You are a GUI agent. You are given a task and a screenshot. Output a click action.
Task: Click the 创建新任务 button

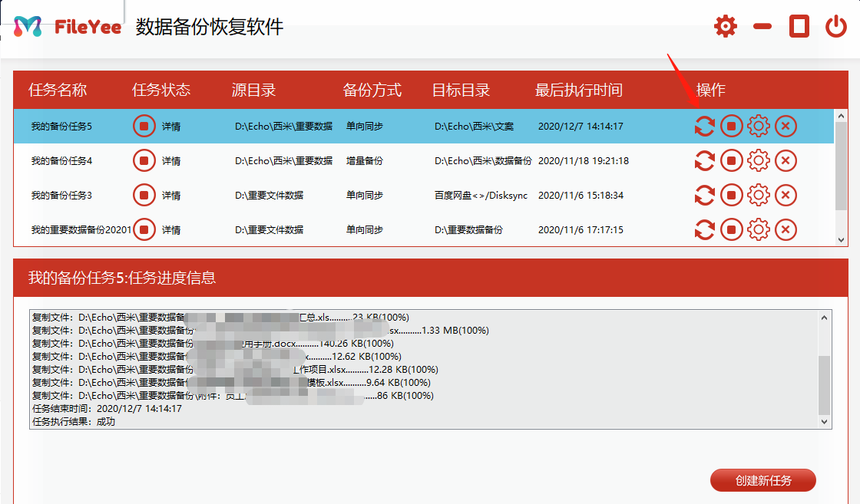[x=765, y=480]
